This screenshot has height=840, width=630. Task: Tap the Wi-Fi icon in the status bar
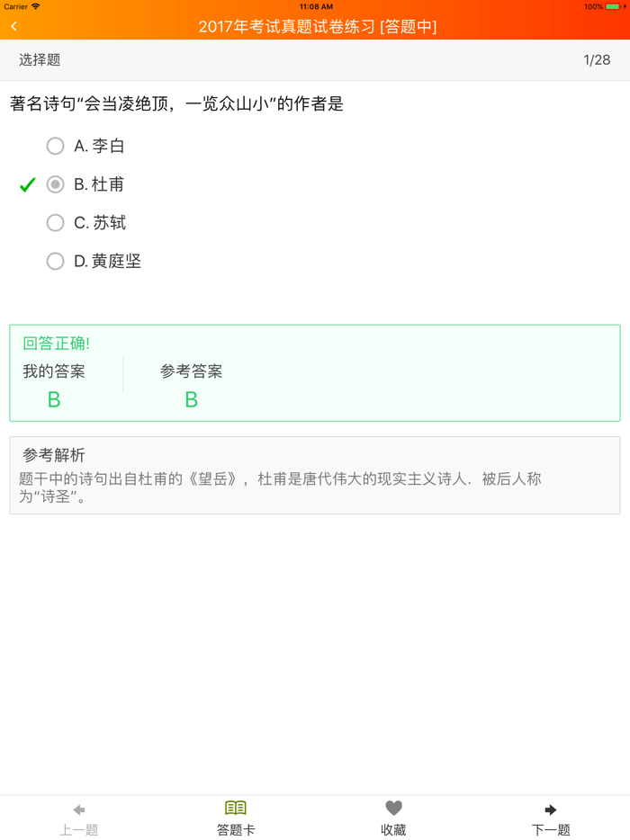[x=34, y=6]
